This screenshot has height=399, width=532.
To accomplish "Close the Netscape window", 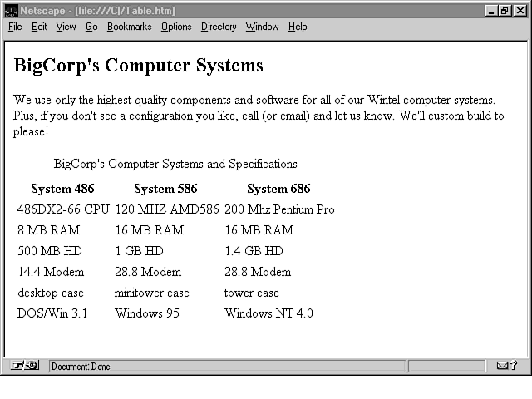I will (520, 11).
